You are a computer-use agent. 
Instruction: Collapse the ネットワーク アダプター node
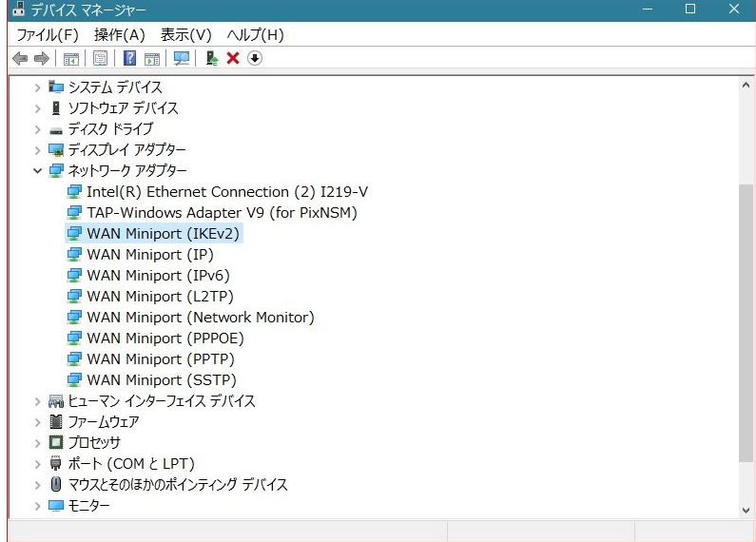tap(38, 171)
